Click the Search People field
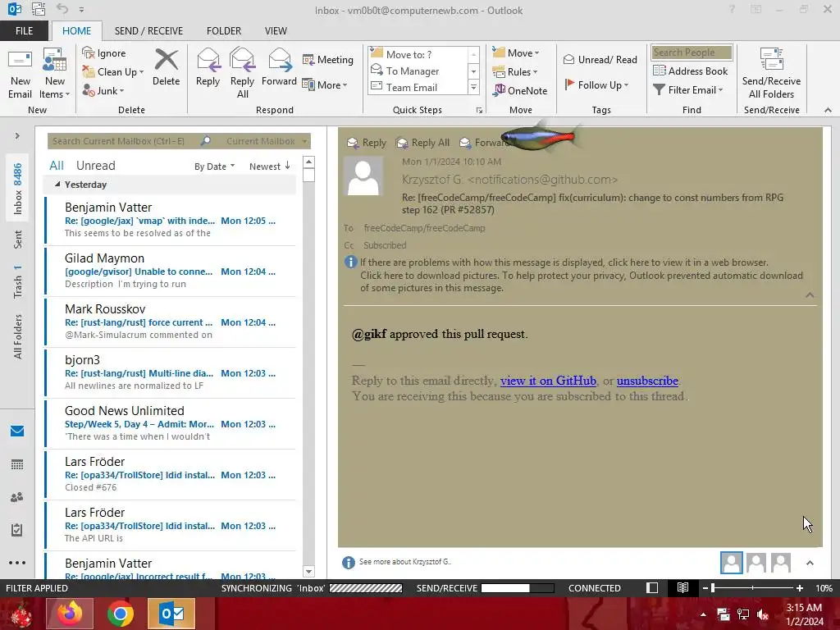 [692, 52]
